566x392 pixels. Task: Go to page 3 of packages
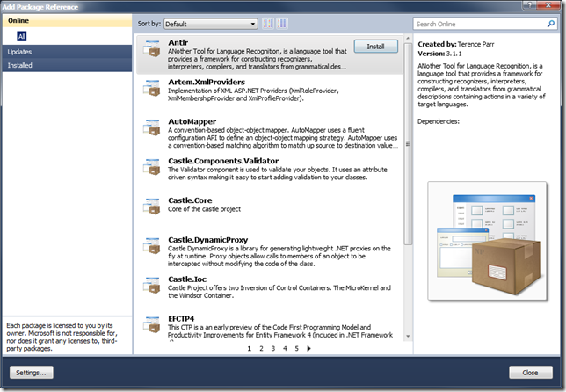point(273,348)
